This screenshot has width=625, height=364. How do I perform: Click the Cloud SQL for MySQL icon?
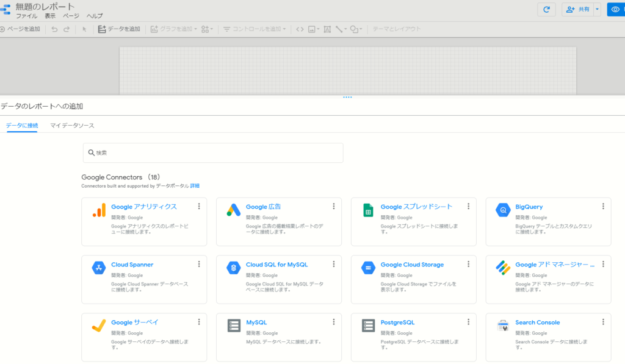(x=234, y=268)
